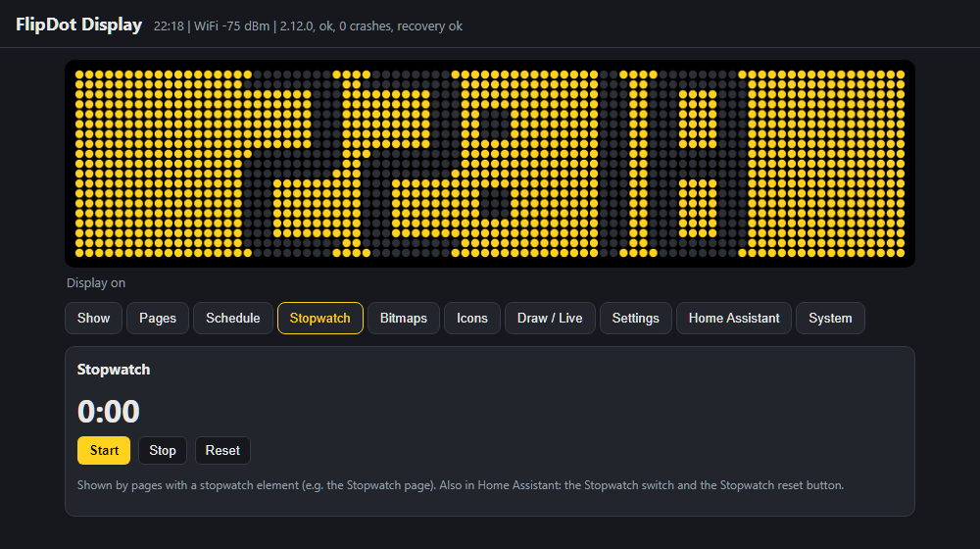Switch to Draw / Live tab
The width and height of the screenshot is (980, 549).
[x=550, y=318]
